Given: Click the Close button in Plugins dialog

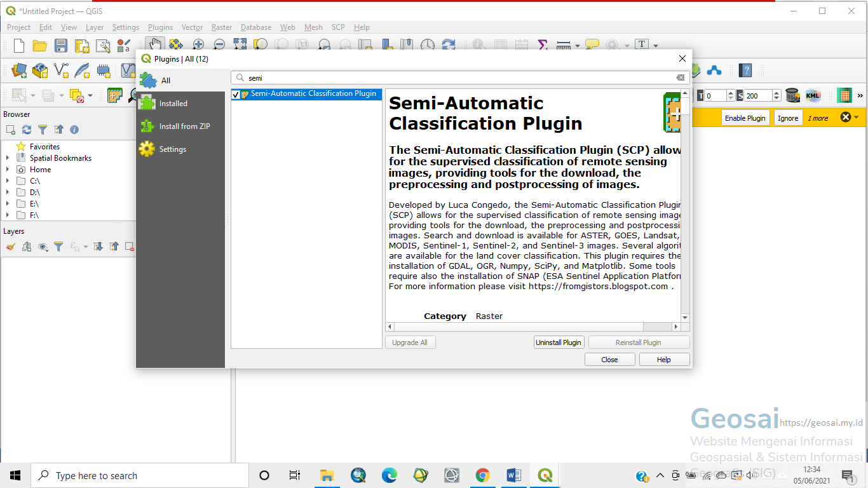Looking at the screenshot, I should click(609, 360).
